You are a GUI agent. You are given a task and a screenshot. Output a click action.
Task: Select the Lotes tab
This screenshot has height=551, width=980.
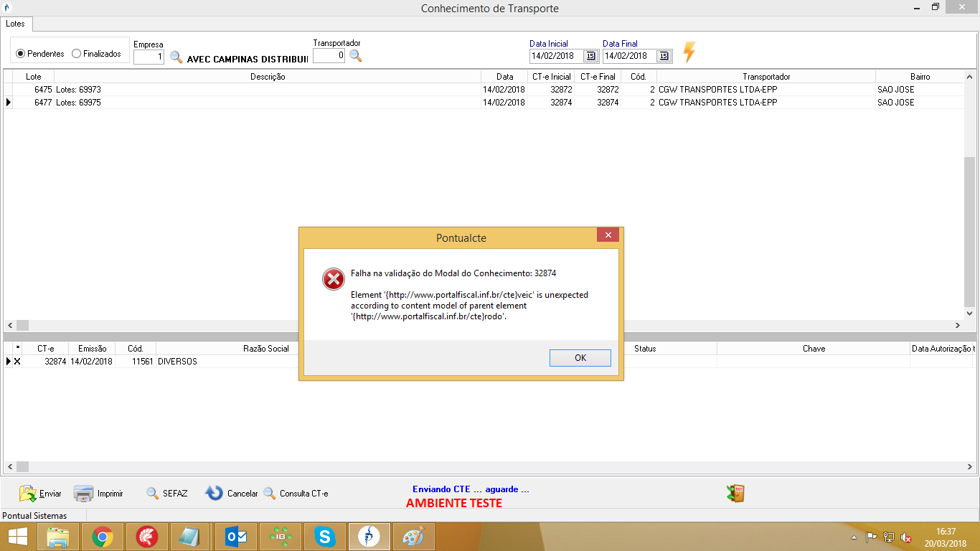15,24
